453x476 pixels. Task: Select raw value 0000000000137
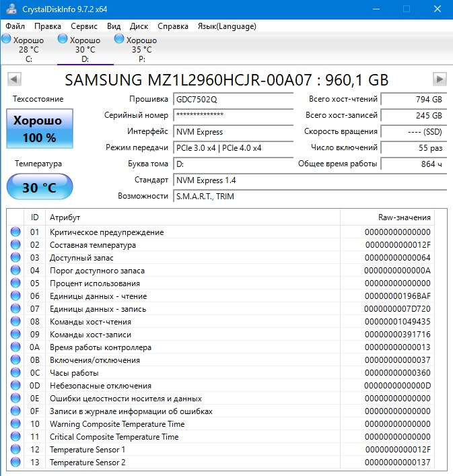398,462
